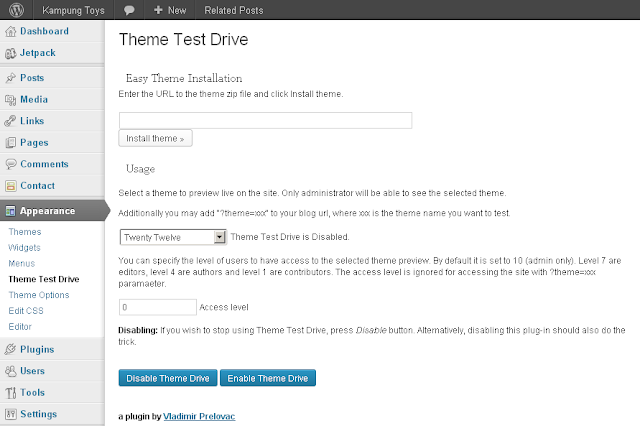Image resolution: width=640 pixels, height=426 pixels.
Task: Open the Posts menu
Action: click(x=32, y=78)
